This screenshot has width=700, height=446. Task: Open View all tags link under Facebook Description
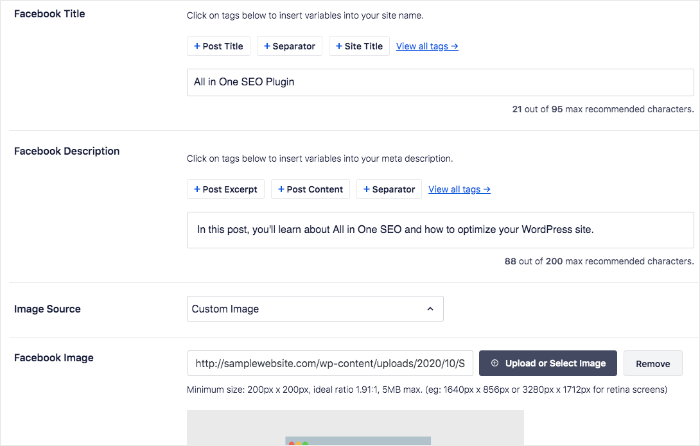pyautogui.click(x=459, y=189)
